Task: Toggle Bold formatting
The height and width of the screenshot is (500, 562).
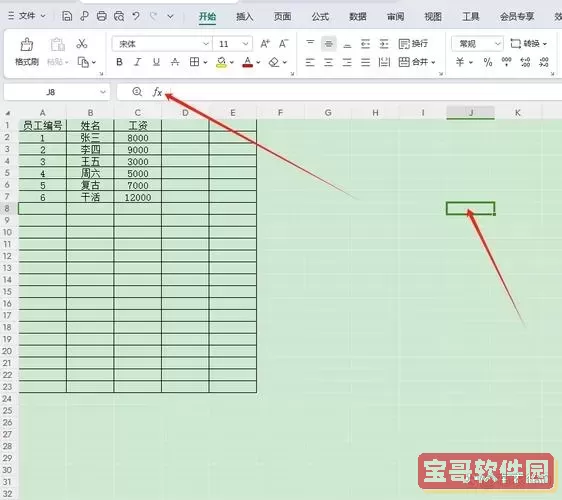Action: (119, 62)
